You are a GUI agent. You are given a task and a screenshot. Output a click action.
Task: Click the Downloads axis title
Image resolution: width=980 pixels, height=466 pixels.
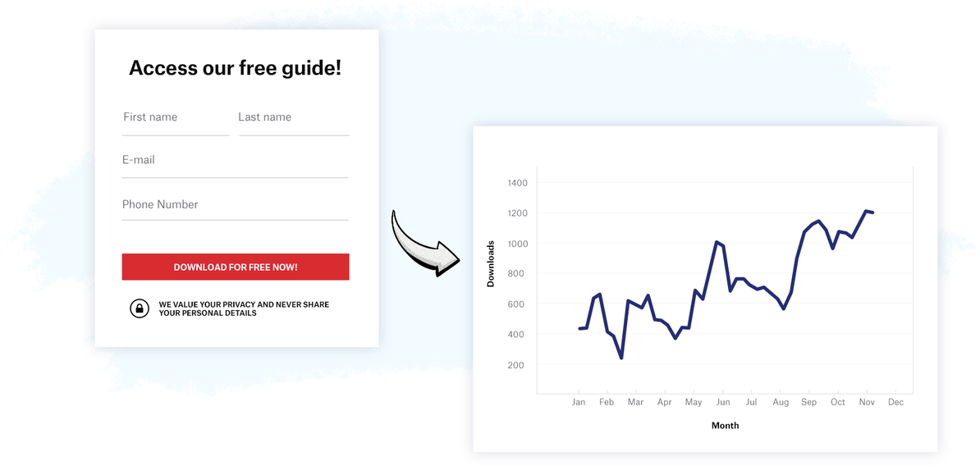491,263
